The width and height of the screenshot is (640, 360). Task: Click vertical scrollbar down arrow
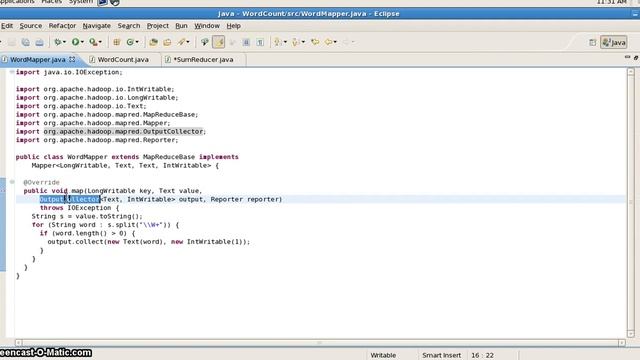click(x=631, y=334)
